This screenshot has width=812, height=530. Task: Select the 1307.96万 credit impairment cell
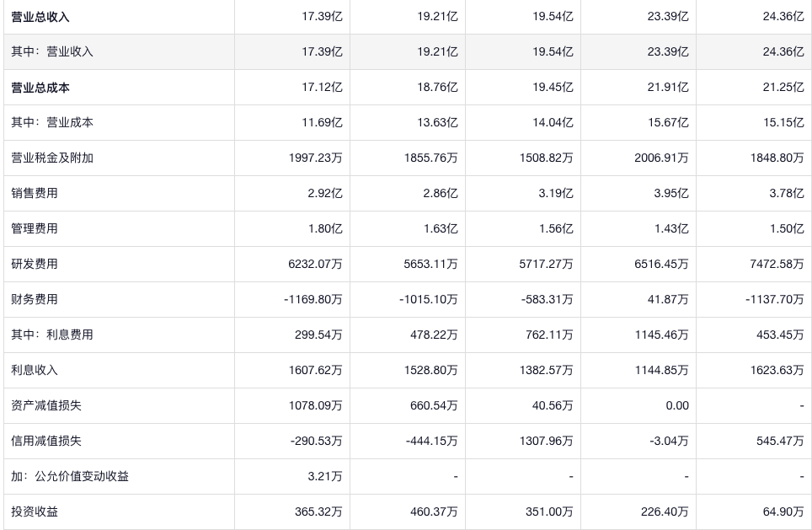(546, 442)
